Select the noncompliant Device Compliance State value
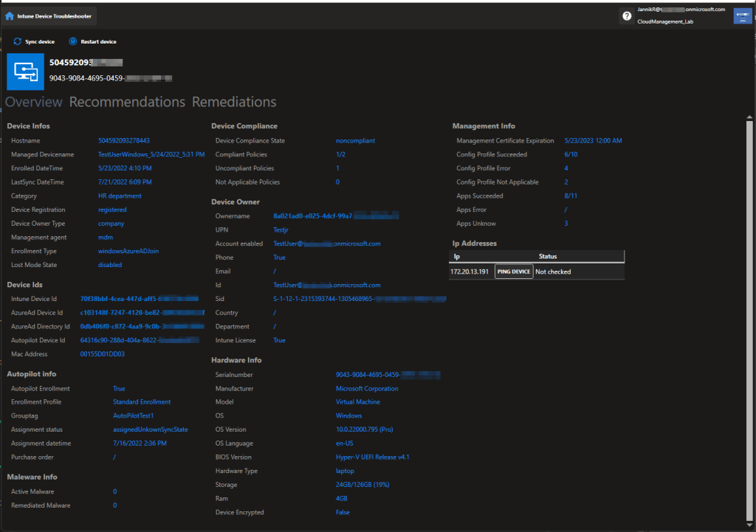The height and width of the screenshot is (532, 756). pyautogui.click(x=355, y=141)
